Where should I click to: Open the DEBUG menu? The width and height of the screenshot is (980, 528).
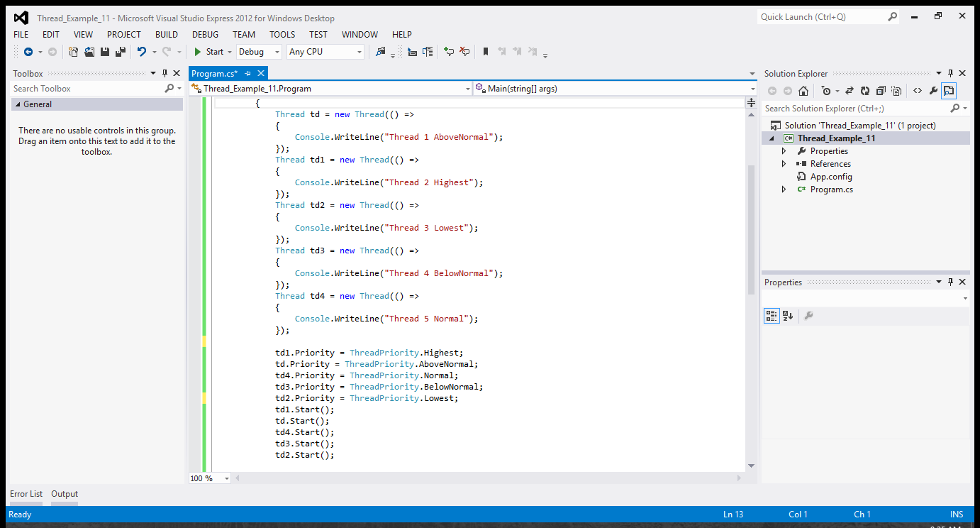coord(205,34)
